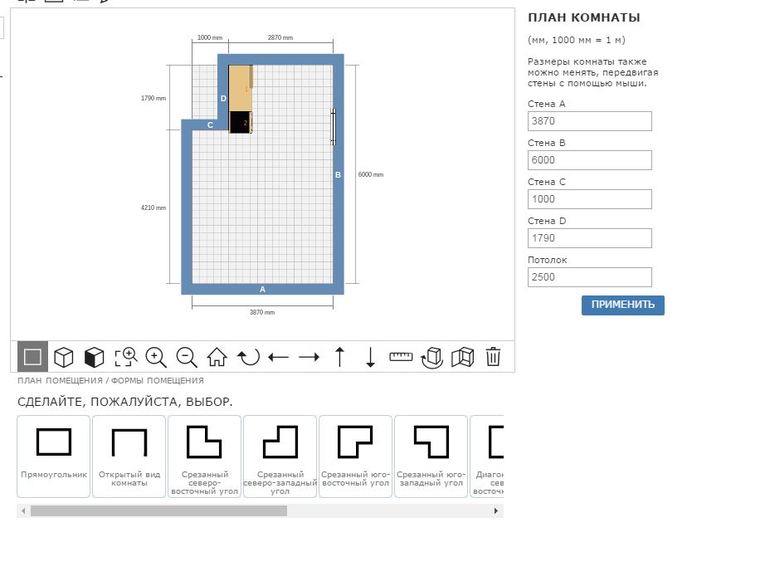Switch to solid 3D cube view

[x=94, y=357]
